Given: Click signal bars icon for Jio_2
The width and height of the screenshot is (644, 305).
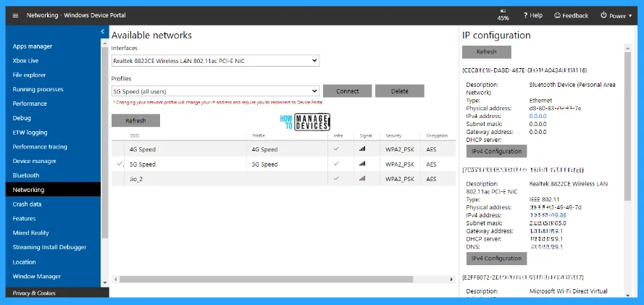Looking at the screenshot, I should (x=361, y=178).
